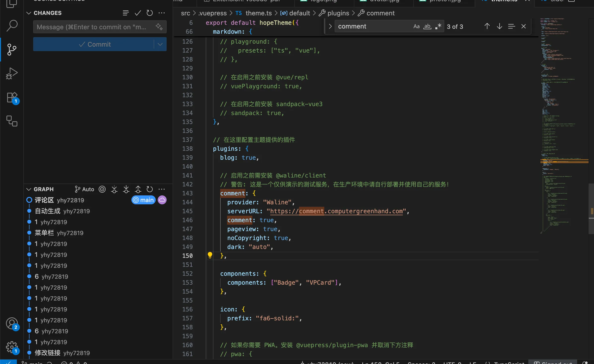Click the default breadcrumb
594x364 pixels.
[x=295, y=13]
